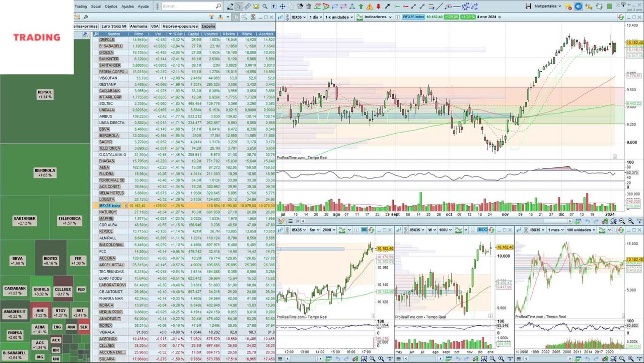Select the GRIFOLS row in the list
The image size is (644, 363).
pyautogui.click(x=184, y=39)
